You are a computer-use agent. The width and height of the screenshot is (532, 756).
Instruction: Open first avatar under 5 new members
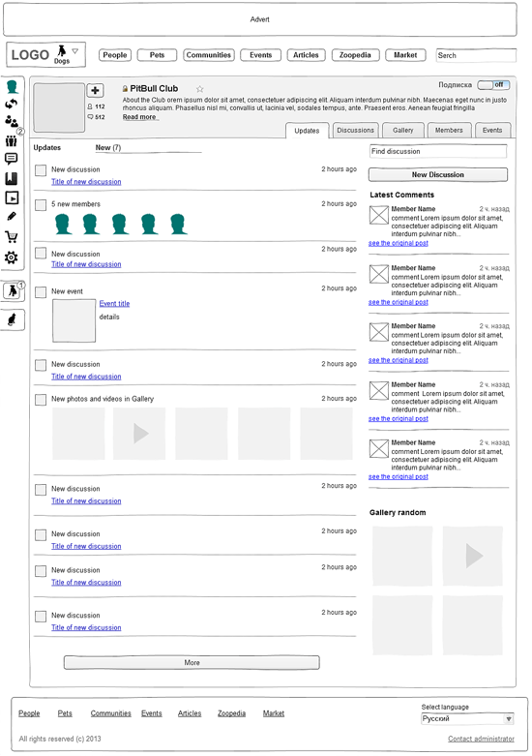pyautogui.click(x=63, y=225)
